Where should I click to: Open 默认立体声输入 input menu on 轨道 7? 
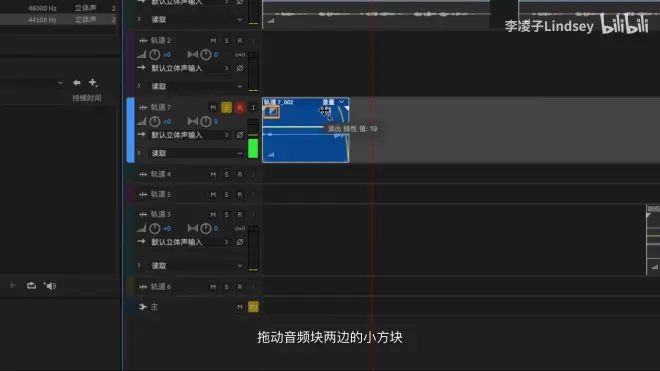click(x=190, y=135)
